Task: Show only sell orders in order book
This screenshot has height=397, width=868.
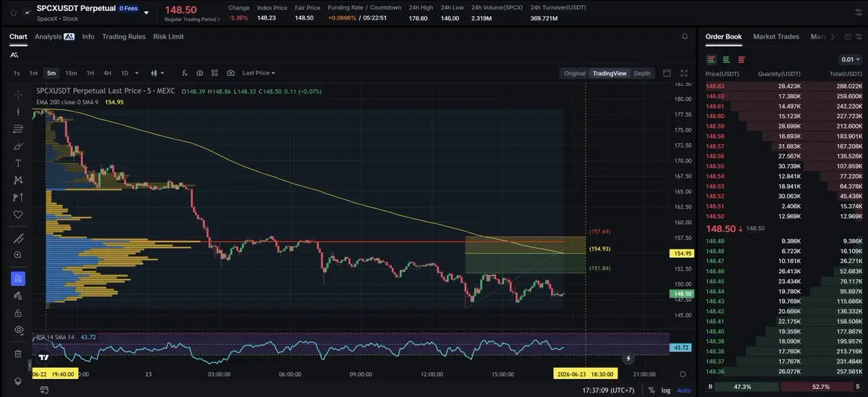Action: coord(741,59)
